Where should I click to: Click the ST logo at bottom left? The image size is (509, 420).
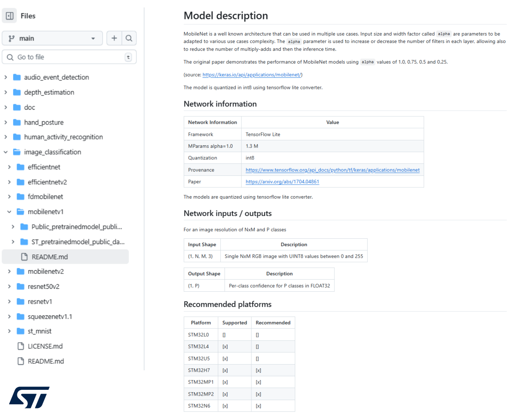(29, 397)
